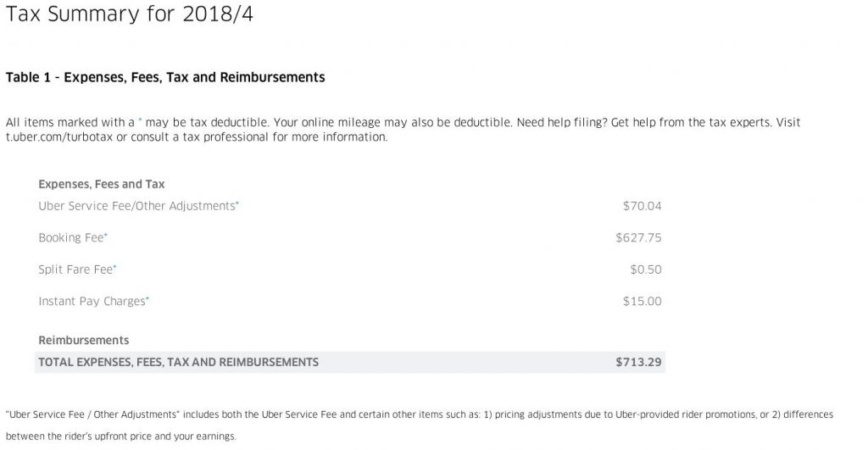Select the TOTAL EXPENSES, FEES, TAX AND REIMBURSEMENTS row
The image size is (868, 450).
350,362
